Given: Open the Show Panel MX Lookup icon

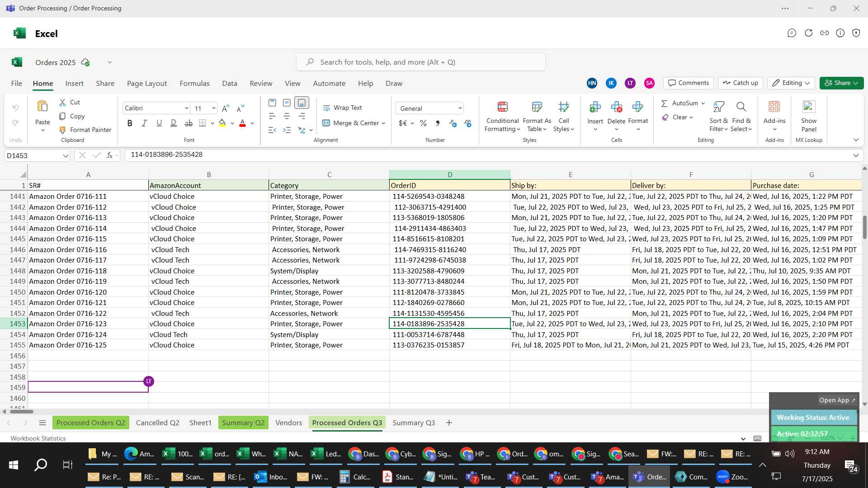Looking at the screenshot, I should (x=809, y=107).
